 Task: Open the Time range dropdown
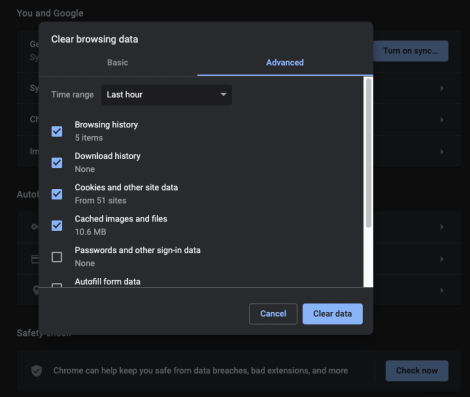(x=166, y=95)
